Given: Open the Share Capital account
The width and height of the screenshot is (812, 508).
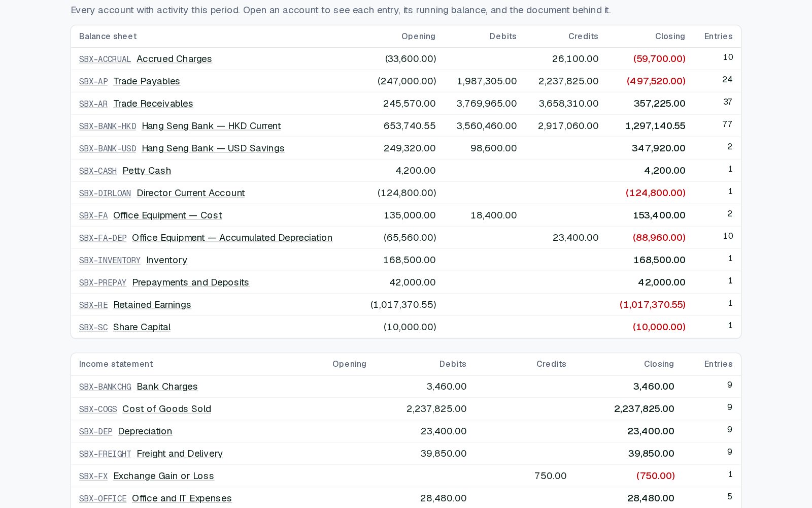Looking at the screenshot, I should pos(142,327).
